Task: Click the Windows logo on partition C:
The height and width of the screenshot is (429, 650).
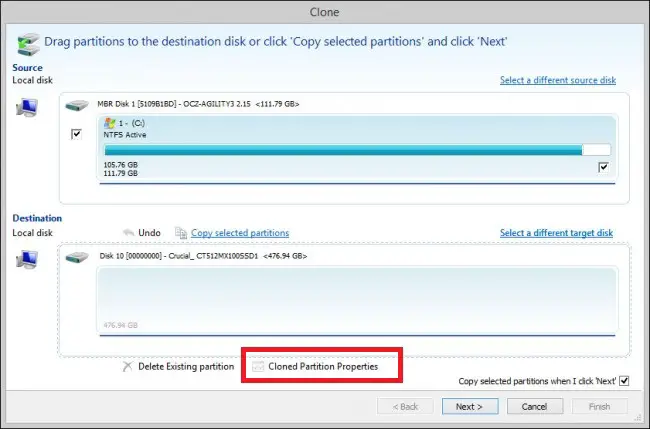Action: [x=110, y=123]
